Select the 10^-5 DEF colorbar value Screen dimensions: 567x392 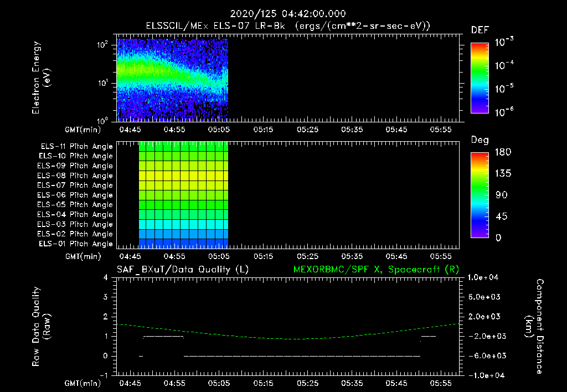point(504,89)
